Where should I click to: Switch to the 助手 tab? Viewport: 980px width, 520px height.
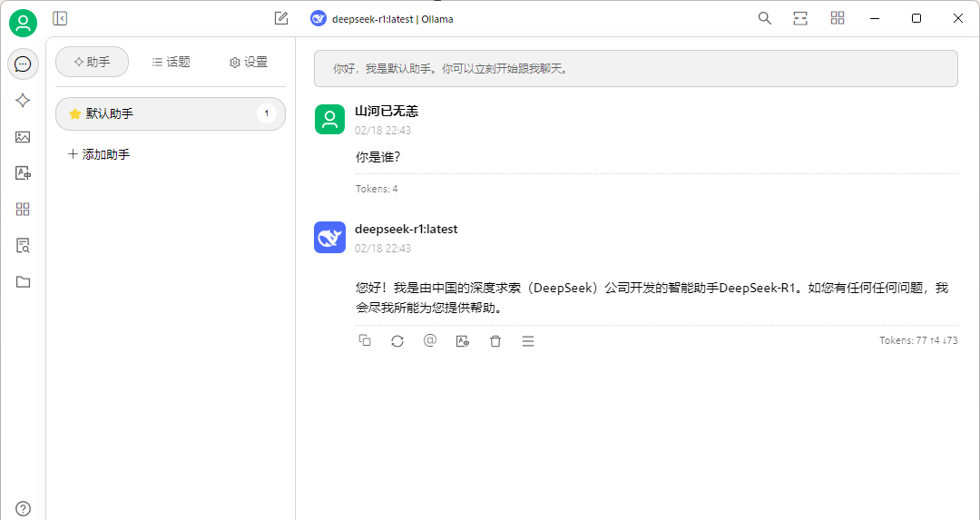[x=92, y=62]
